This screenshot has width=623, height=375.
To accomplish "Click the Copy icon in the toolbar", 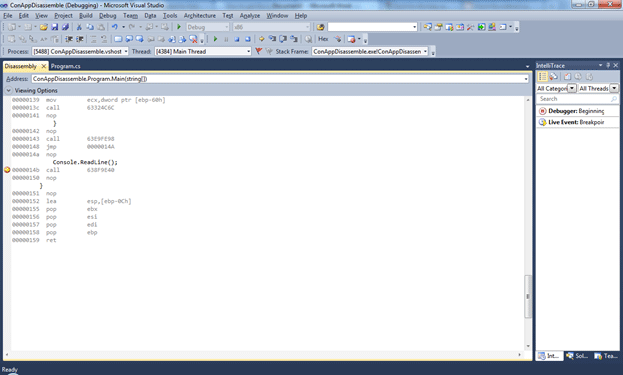I will [x=90, y=27].
